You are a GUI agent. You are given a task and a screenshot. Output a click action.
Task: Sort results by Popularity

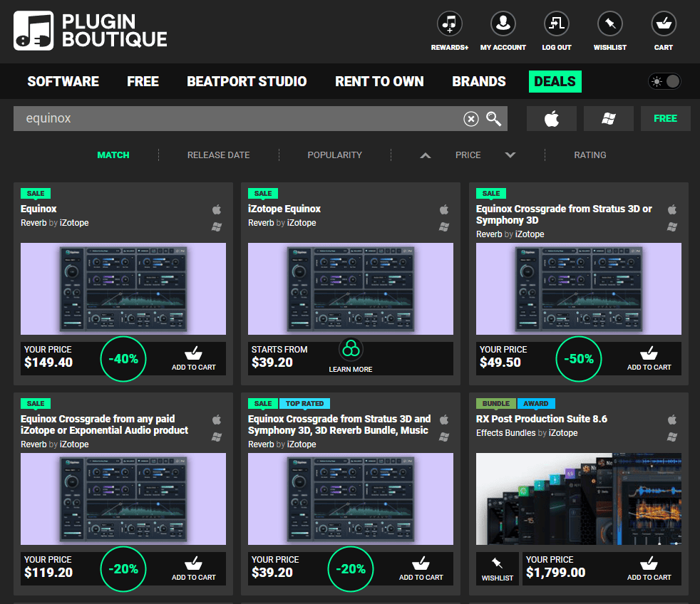[335, 155]
